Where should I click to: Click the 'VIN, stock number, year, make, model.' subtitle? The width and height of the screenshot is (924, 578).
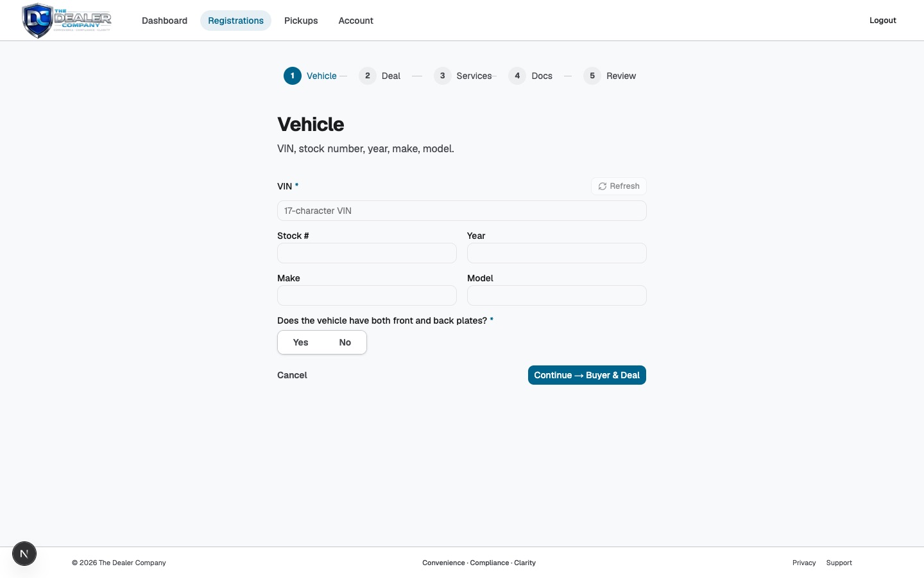click(x=366, y=149)
